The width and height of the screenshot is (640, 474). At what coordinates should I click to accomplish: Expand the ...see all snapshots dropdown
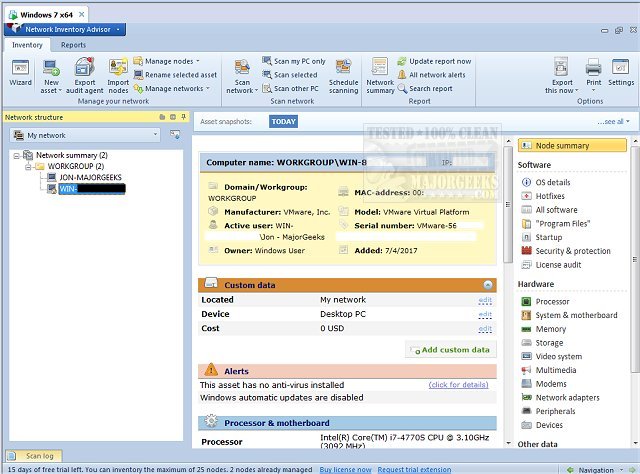[x=613, y=122]
